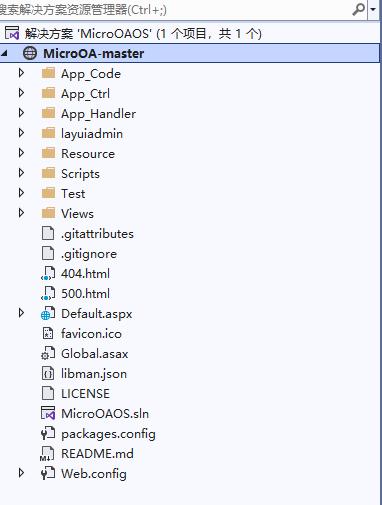This screenshot has height=505, width=382.
Task: Expand the Views folder
Action: click(21, 213)
